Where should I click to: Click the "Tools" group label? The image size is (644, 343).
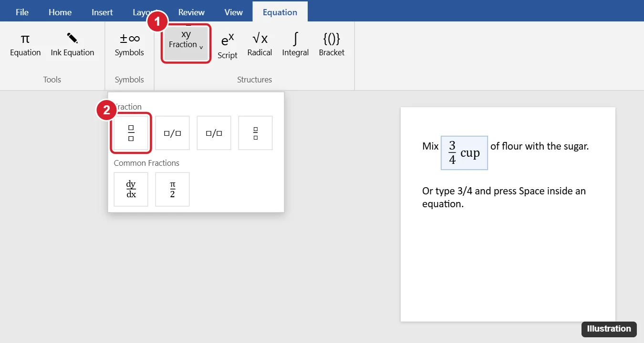[52, 80]
